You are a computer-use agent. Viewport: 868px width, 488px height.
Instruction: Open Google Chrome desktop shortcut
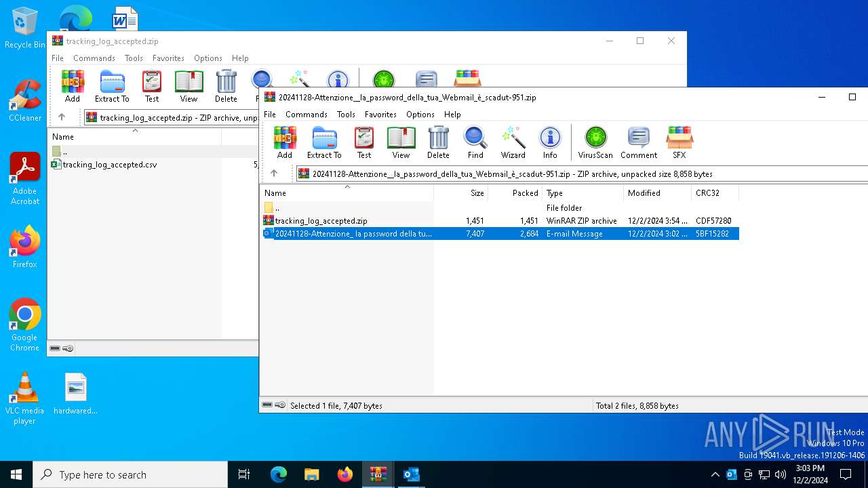click(24, 325)
